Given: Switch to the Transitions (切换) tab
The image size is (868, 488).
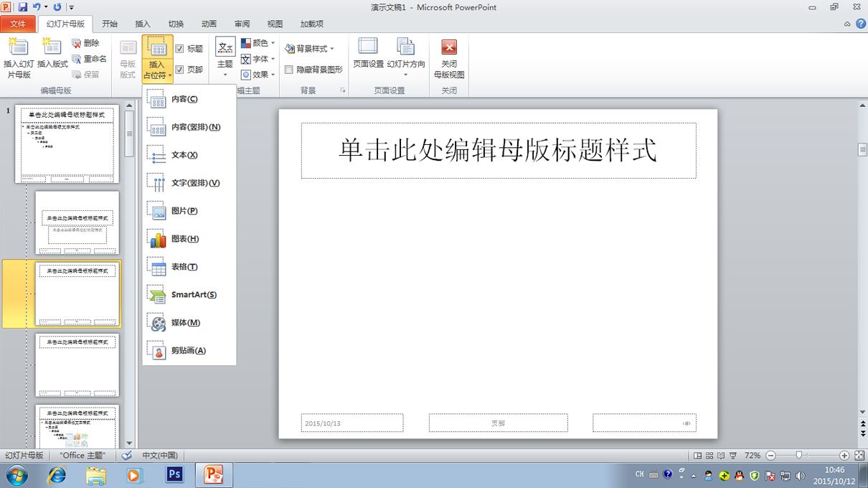Looking at the screenshot, I should 176,24.
